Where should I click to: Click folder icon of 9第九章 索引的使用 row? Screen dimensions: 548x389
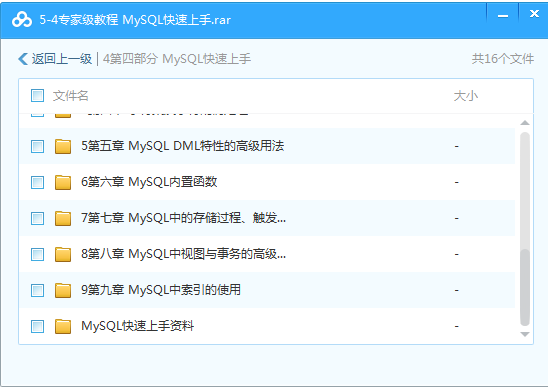pyautogui.click(x=63, y=290)
